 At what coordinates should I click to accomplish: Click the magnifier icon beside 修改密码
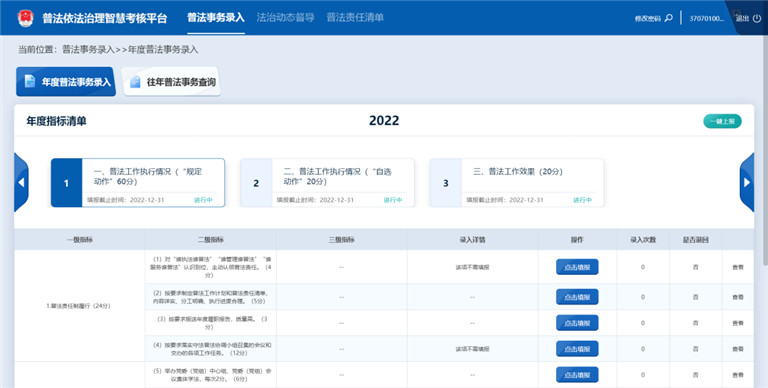pyautogui.click(x=669, y=18)
